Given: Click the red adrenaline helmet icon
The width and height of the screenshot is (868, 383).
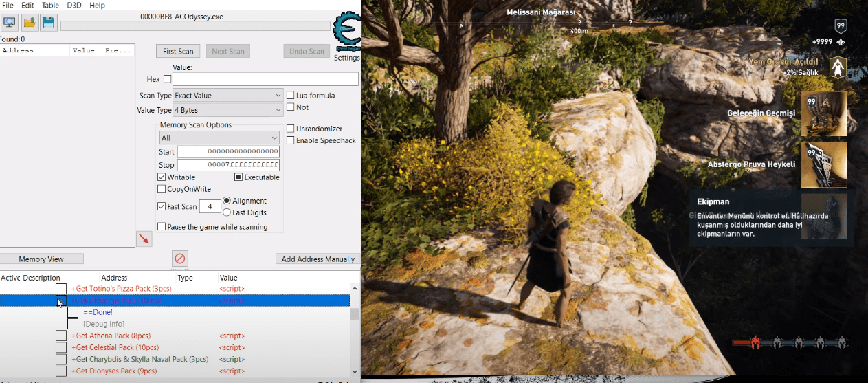Looking at the screenshot, I should 754,342.
